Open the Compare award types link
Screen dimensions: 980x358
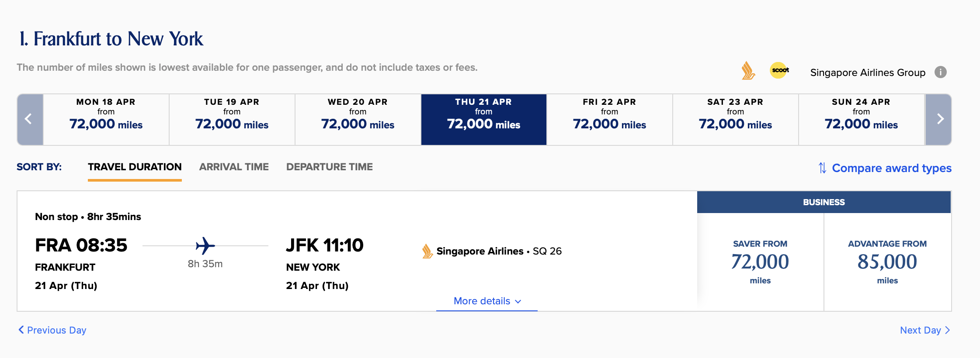(891, 168)
